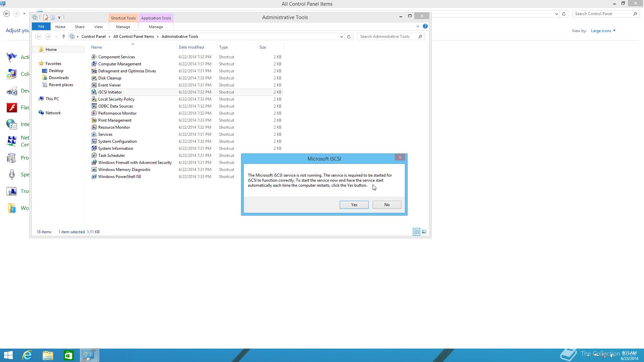Select the Component Services shortcut icon
644x362 pixels.
[94, 57]
